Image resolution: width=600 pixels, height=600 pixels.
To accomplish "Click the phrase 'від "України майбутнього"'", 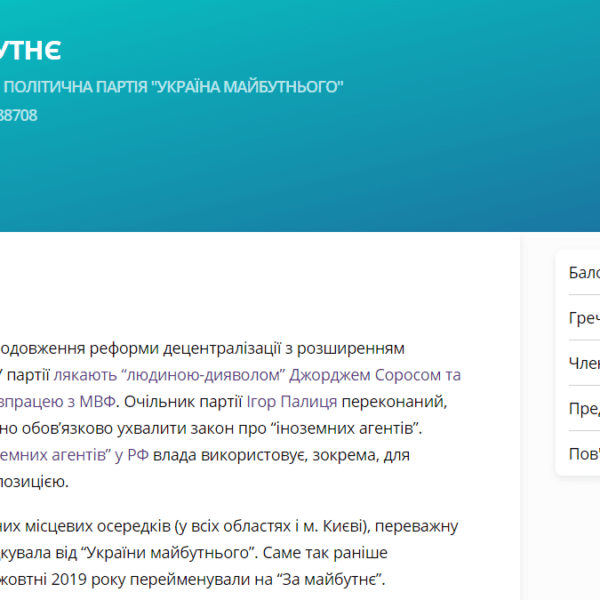I will (157, 553).
